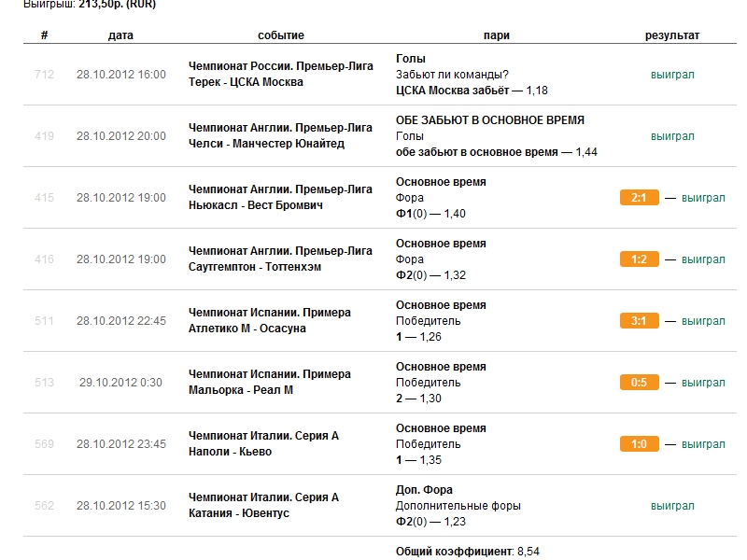Click the orange 1:0 score badge
Screen dimensions: 747x560
tap(639, 444)
